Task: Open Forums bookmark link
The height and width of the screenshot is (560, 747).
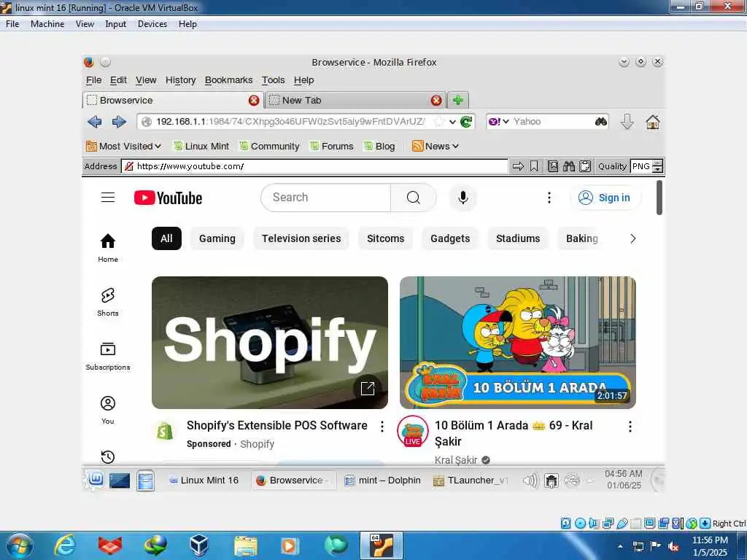Action: [x=332, y=146]
